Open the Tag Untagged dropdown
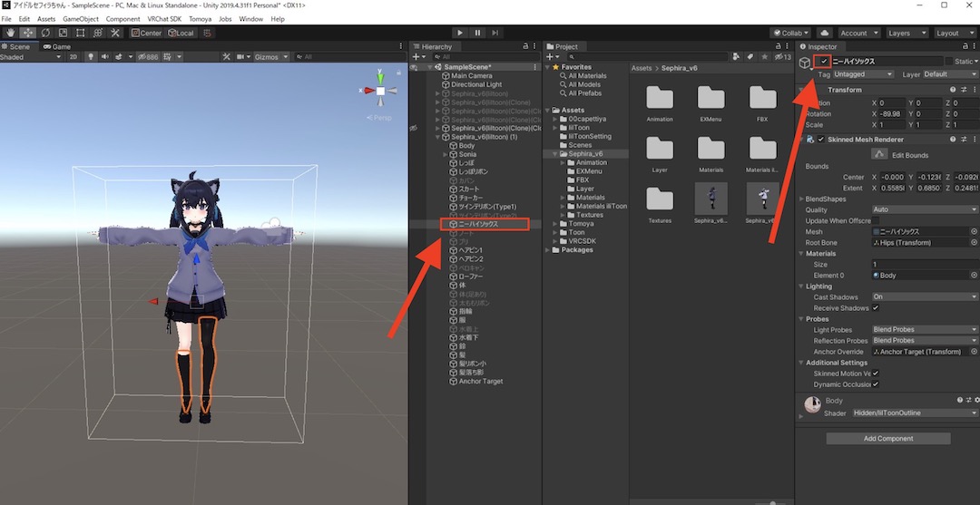 tap(863, 74)
